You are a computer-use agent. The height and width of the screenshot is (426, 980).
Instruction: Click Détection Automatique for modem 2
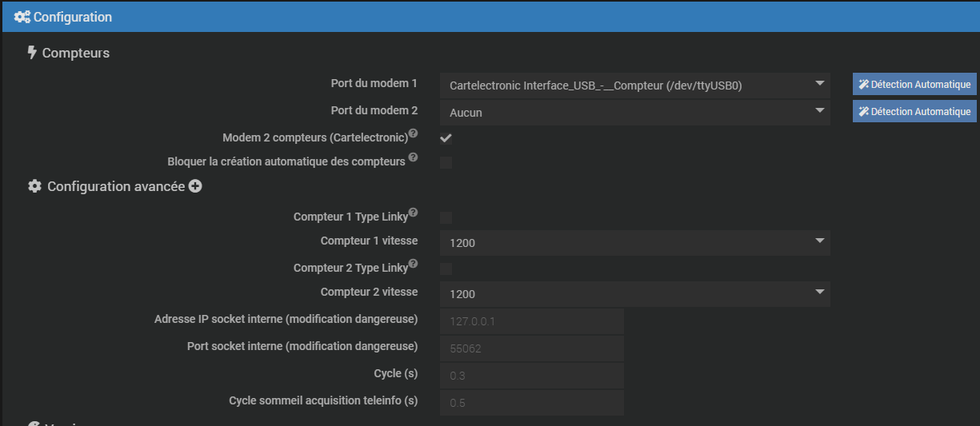tap(914, 112)
